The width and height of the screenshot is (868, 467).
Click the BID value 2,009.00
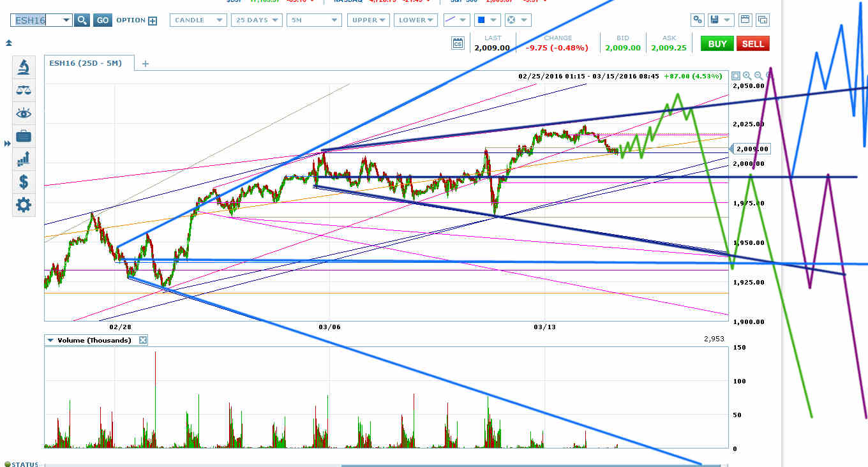click(x=622, y=48)
